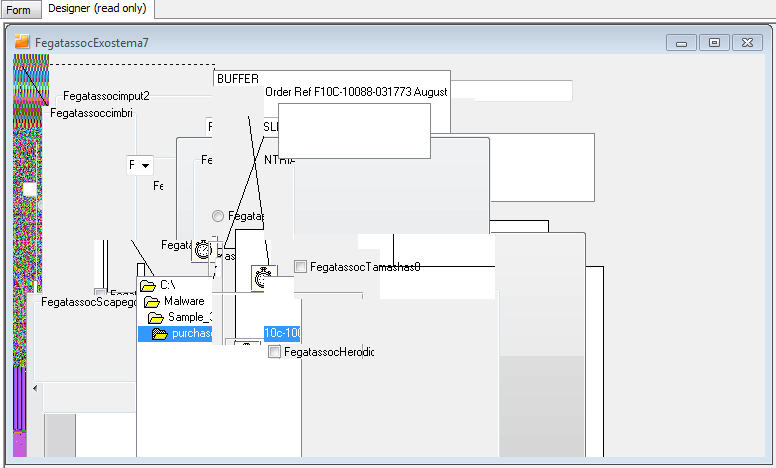This screenshot has height=468, width=776.
Task: Click the timer control left of FegatassocTamashas0
Action: point(262,278)
